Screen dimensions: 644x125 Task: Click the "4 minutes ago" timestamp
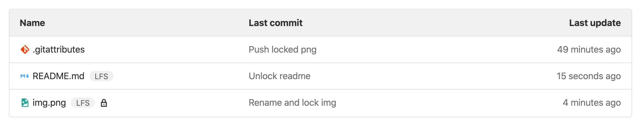(x=592, y=103)
